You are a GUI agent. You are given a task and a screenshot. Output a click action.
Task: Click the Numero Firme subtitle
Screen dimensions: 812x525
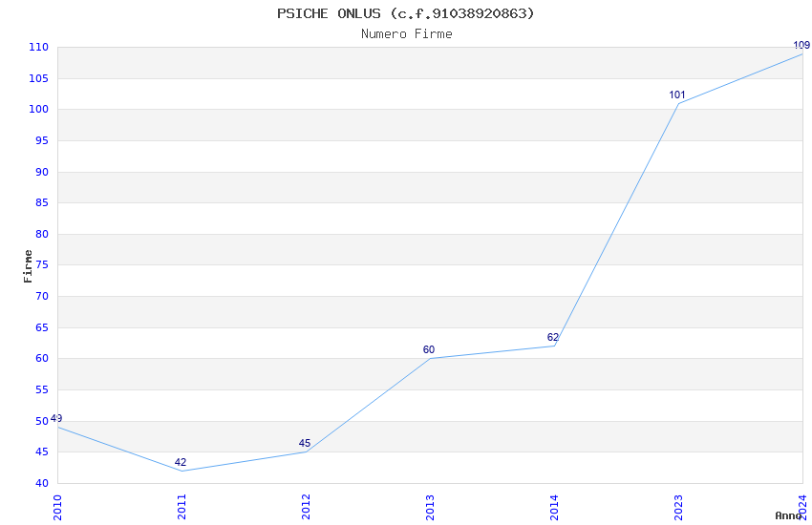click(x=406, y=33)
